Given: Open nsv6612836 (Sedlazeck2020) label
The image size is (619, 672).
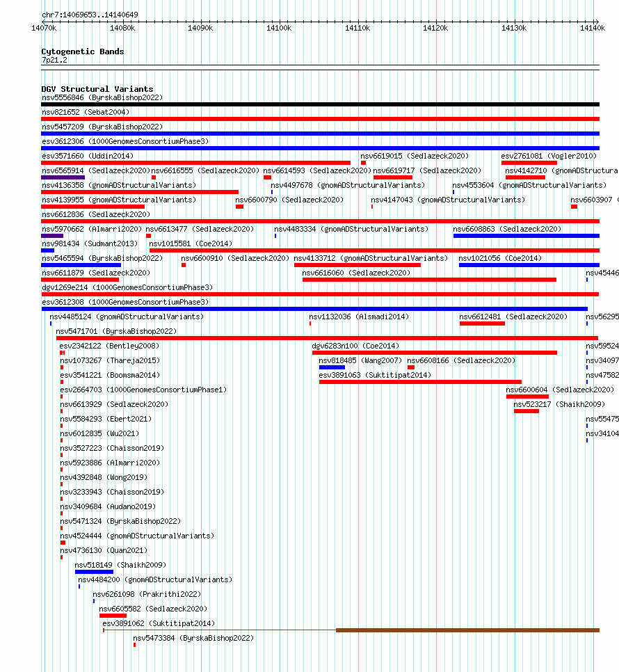Looking at the screenshot, I should click(96, 214).
